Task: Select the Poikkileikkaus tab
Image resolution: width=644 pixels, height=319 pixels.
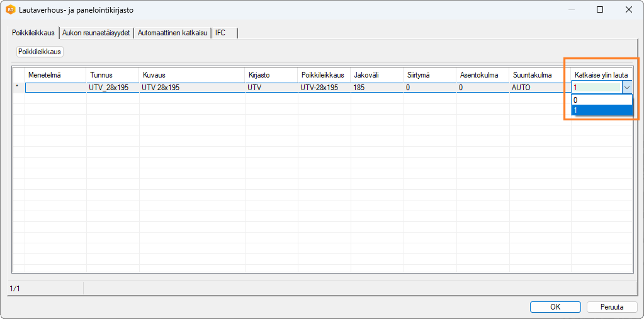Action: (x=33, y=33)
